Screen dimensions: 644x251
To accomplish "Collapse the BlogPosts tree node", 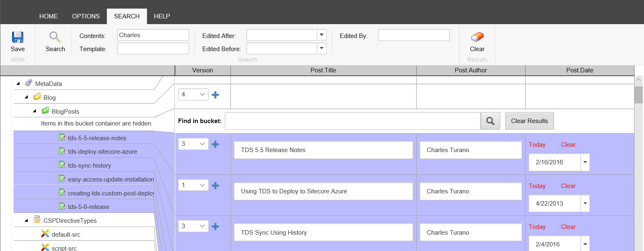I will 34,111.
